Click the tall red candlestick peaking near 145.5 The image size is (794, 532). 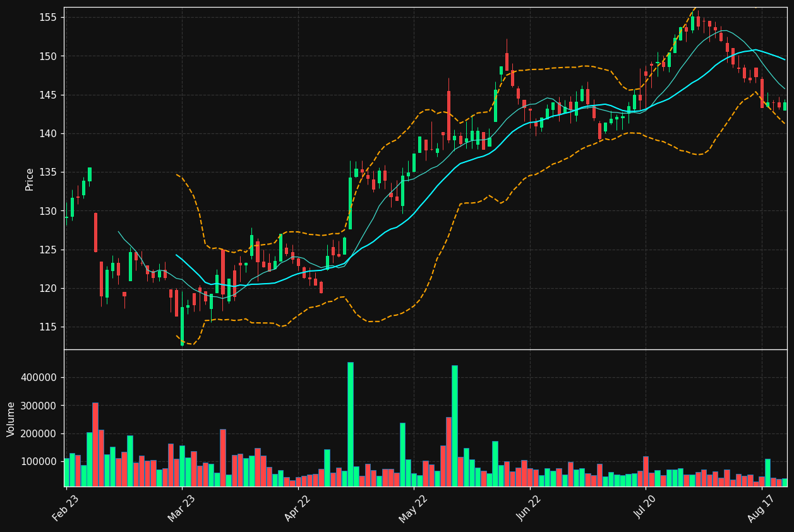(449, 115)
